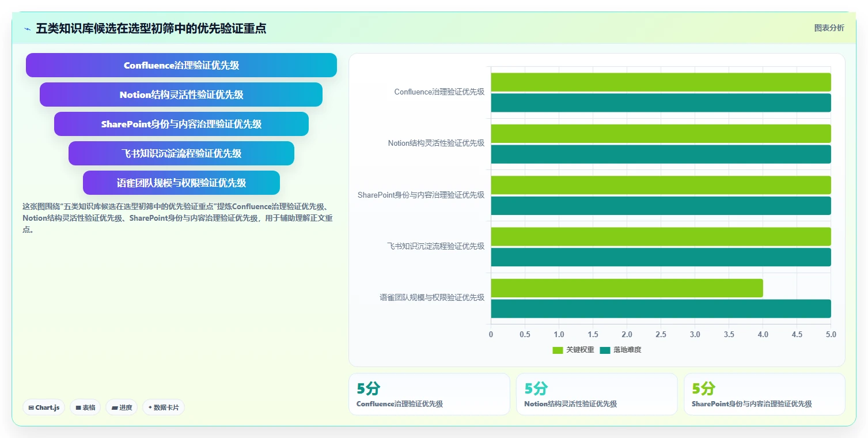Click the 数据卡片 tag chip
Image resolution: width=868 pixels, height=438 pixels.
(x=164, y=407)
